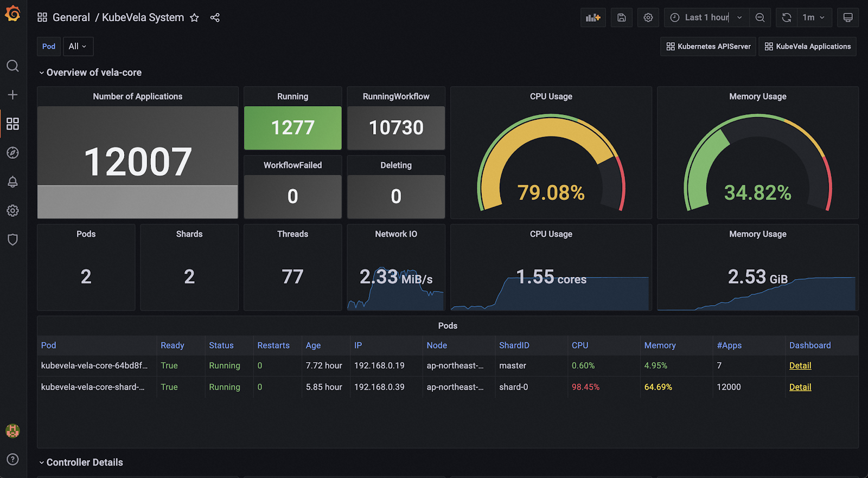
Task: Open the WorkflowFailed panel title menu
Action: pos(293,165)
